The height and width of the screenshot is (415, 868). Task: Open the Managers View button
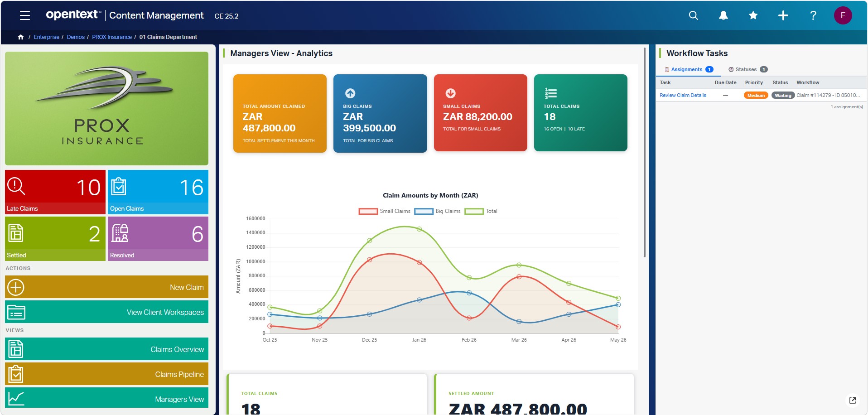(x=106, y=399)
